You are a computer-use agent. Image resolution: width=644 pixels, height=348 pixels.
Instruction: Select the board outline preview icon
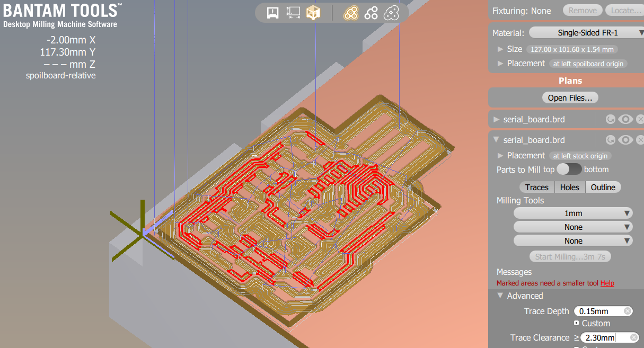click(391, 13)
